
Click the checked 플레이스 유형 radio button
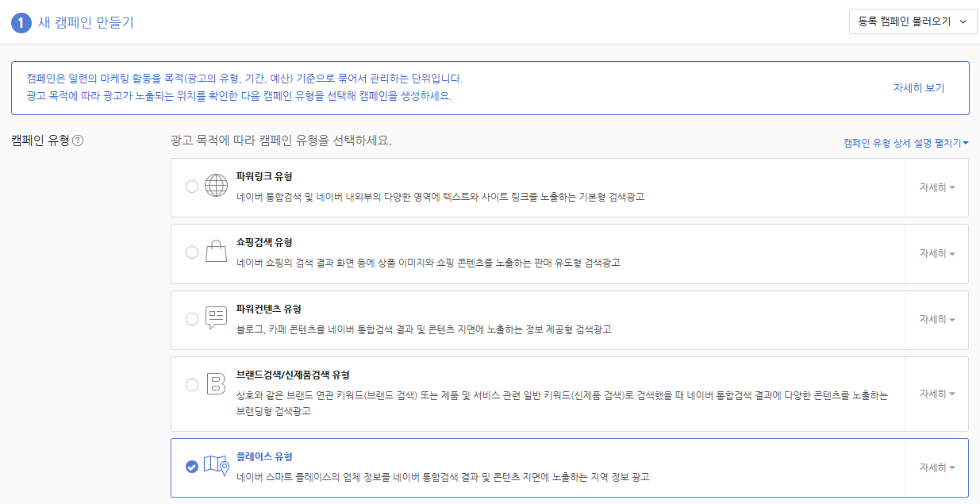[x=192, y=467]
